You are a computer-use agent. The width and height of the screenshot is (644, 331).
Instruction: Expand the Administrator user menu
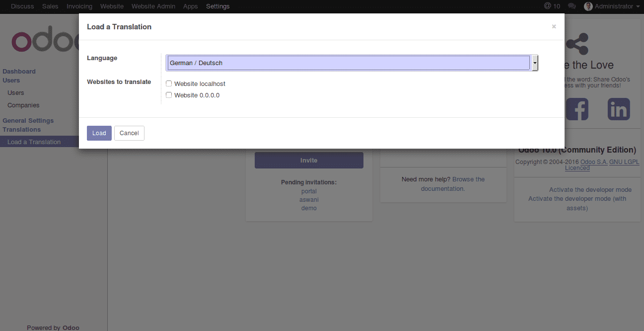click(612, 6)
